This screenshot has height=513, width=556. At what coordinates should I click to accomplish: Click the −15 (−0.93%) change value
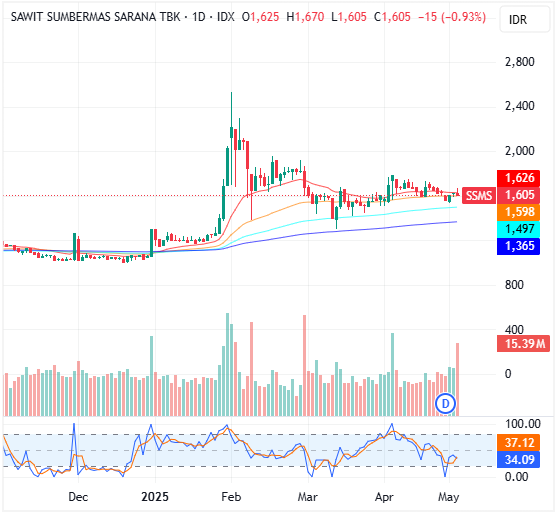point(452,17)
